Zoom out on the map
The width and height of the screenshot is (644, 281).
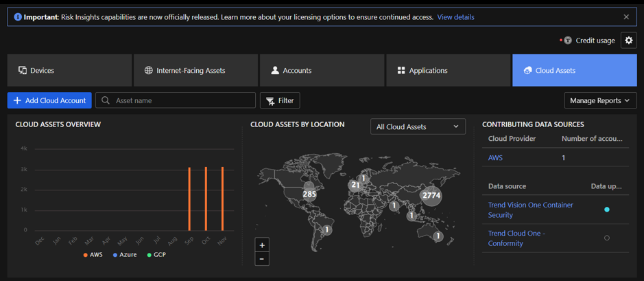click(262, 259)
